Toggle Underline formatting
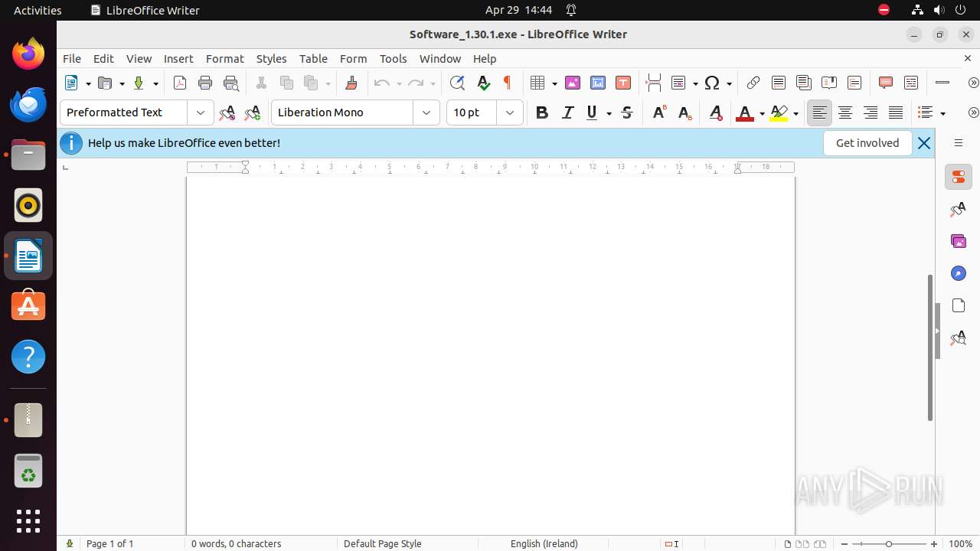The height and width of the screenshot is (551, 980). tap(592, 113)
